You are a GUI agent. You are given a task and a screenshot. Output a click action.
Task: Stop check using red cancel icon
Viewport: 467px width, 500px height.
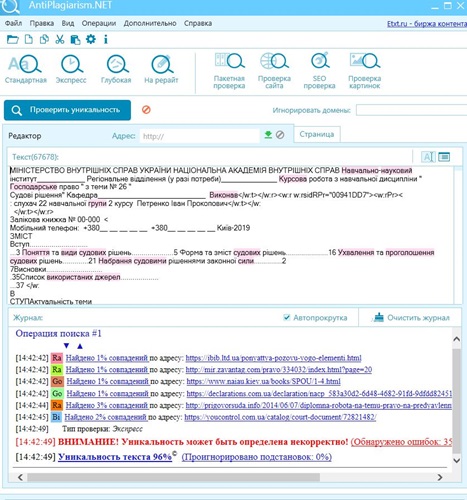coord(146,110)
